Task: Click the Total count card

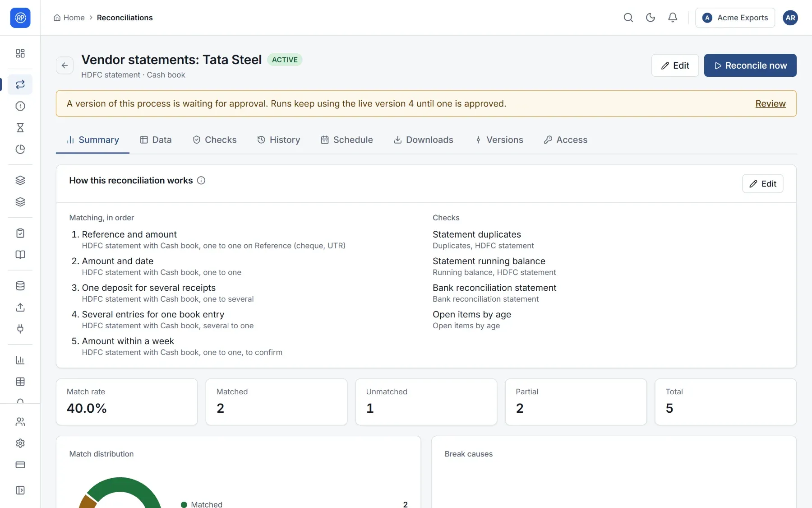Action: [x=725, y=402]
